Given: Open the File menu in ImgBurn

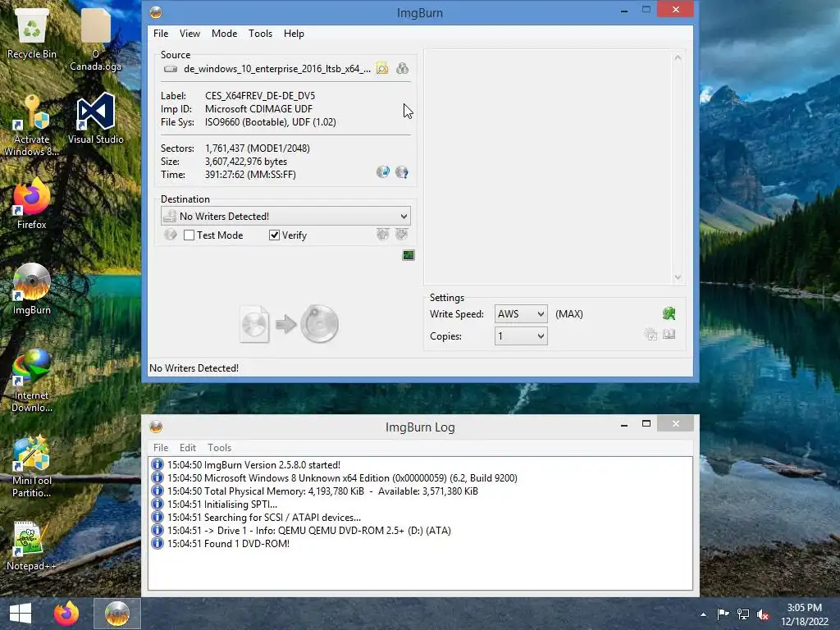Looking at the screenshot, I should coord(161,33).
